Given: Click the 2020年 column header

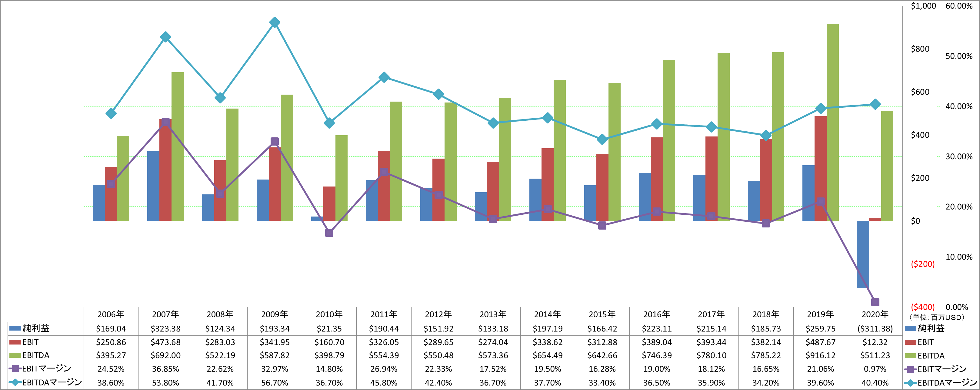Looking at the screenshot, I should 875,314.
